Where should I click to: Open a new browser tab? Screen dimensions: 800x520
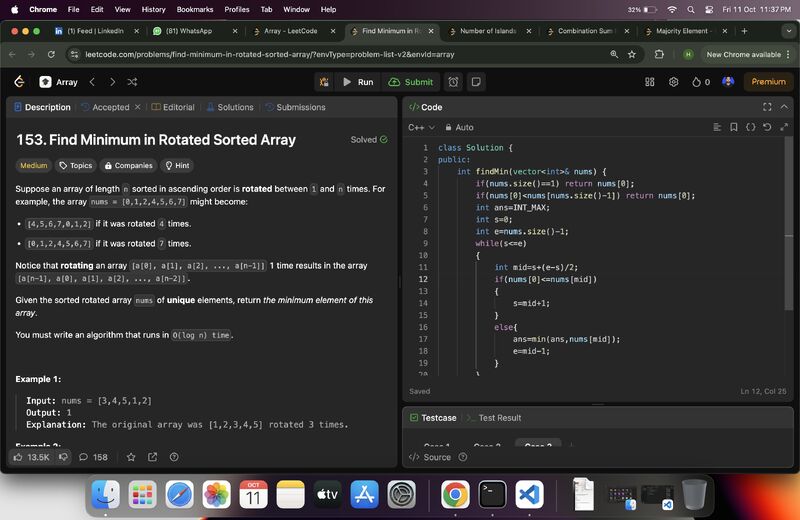[x=744, y=31]
